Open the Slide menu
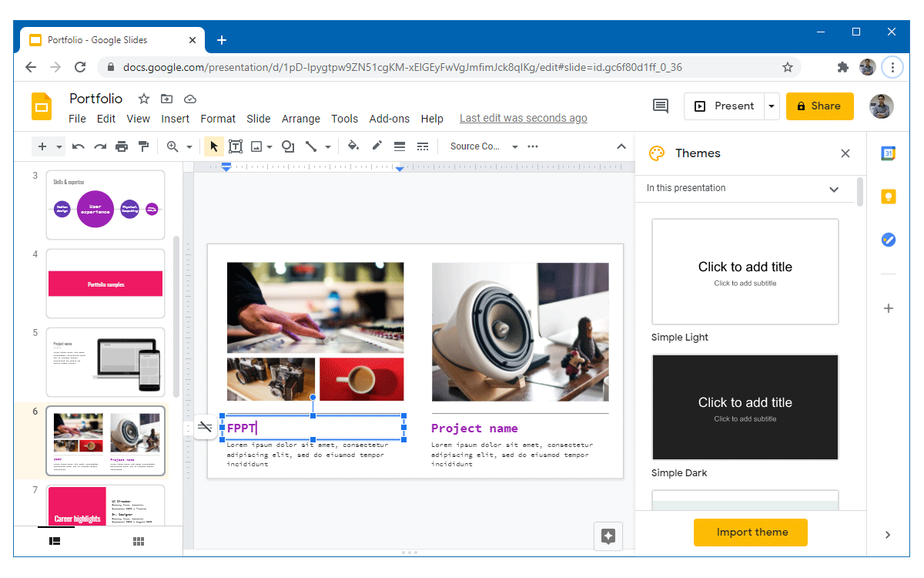Image resolution: width=924 pixels, height=578 pixels. (x=258, y=119)
